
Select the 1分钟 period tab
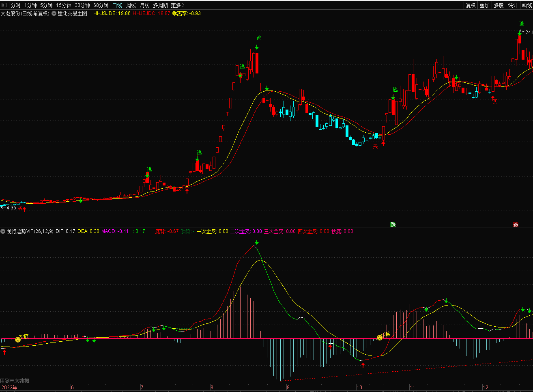30,5
